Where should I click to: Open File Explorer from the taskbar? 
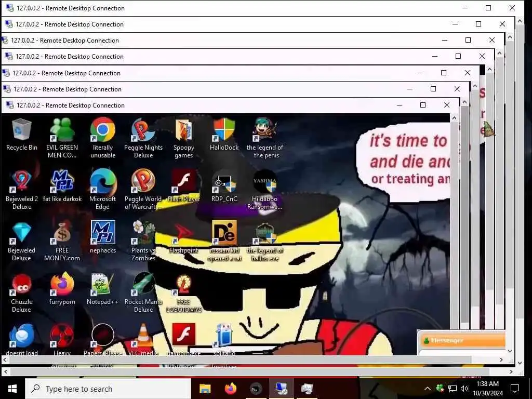pos(205,389)
